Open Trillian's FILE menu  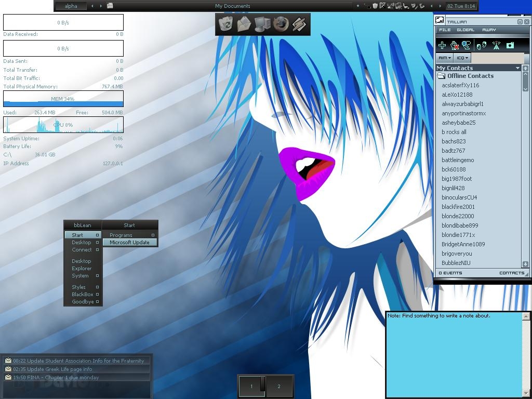pyautogui.click(x=445, y=30)
